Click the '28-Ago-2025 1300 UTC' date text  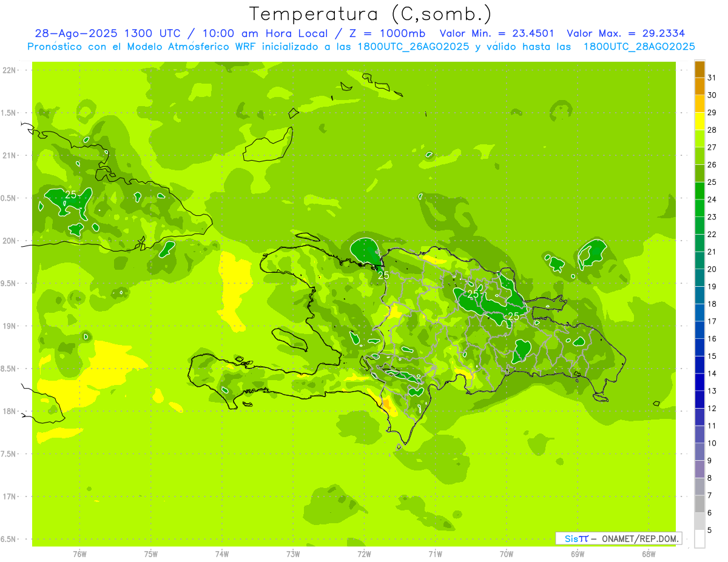107,33
